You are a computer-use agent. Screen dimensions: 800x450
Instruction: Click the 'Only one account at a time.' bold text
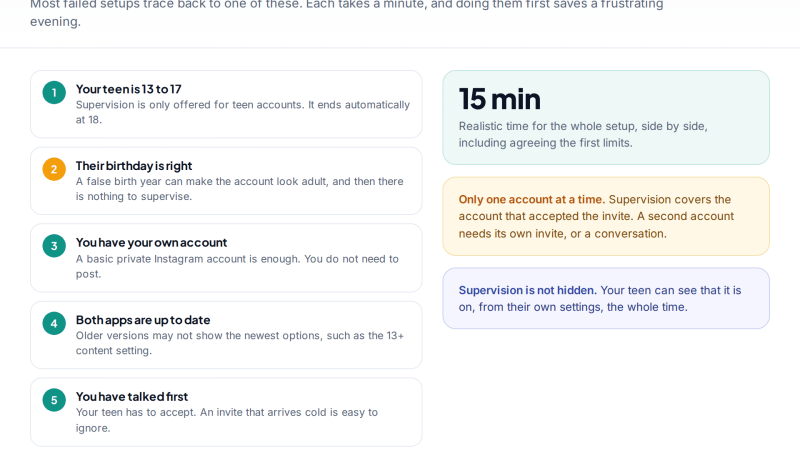click(x=532, y=199)
